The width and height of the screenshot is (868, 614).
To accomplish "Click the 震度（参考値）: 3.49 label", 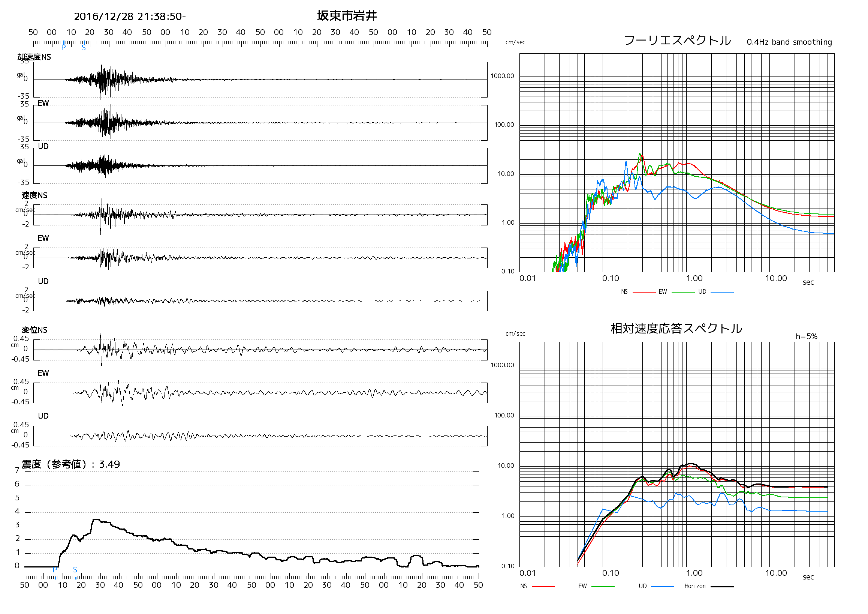I will point(71,464).
